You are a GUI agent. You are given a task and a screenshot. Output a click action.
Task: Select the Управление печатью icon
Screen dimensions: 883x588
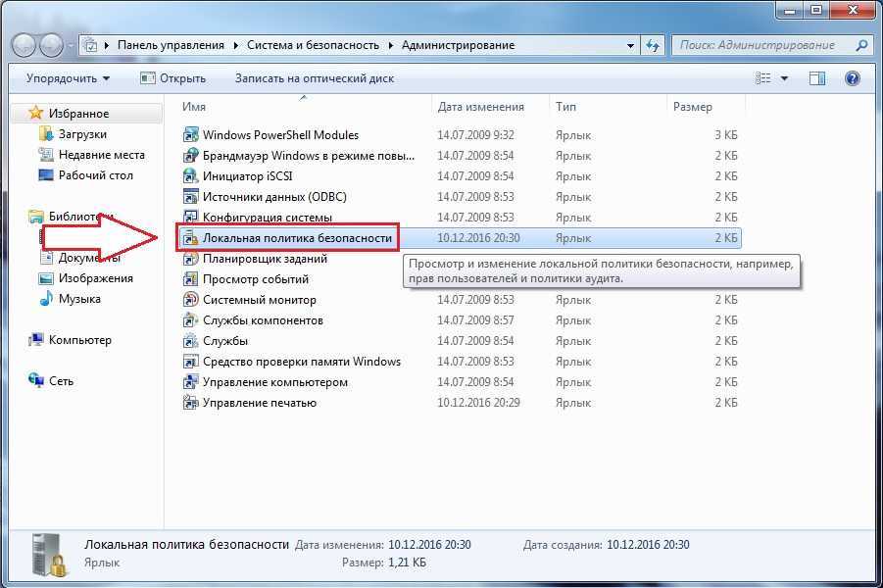coord(191,403)
